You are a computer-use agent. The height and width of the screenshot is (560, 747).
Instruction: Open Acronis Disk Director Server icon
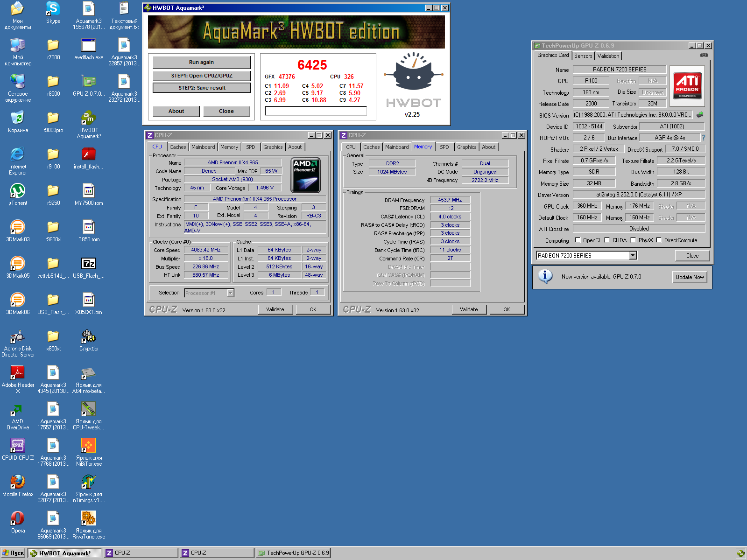click(x=18, y=336)
